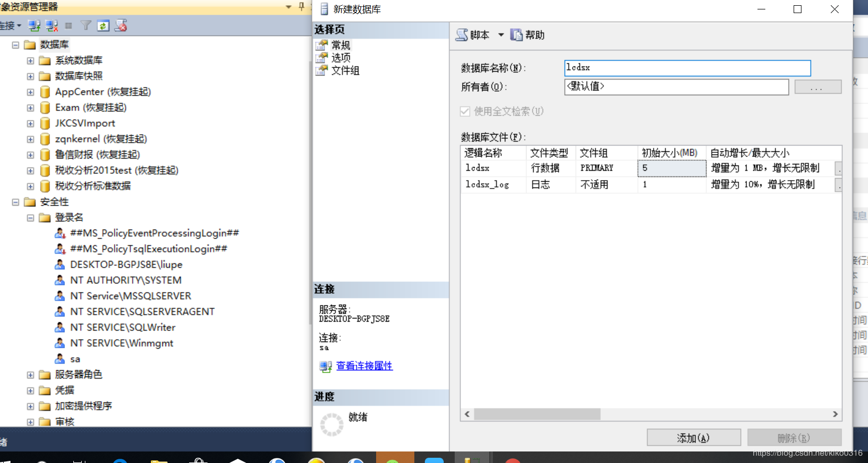Select the 鲁信财报 database item
Image resolution: width=868 pixels, height=463 pixels.
[97, 155]
